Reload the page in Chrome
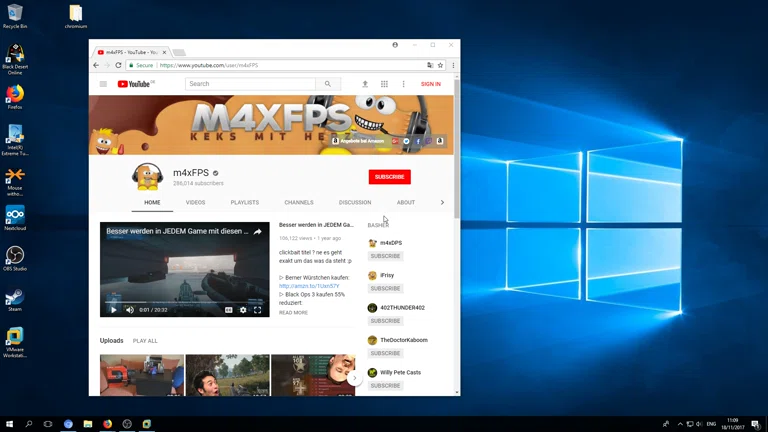Viewport: 768px width, 432px height. tap(118, 65)
